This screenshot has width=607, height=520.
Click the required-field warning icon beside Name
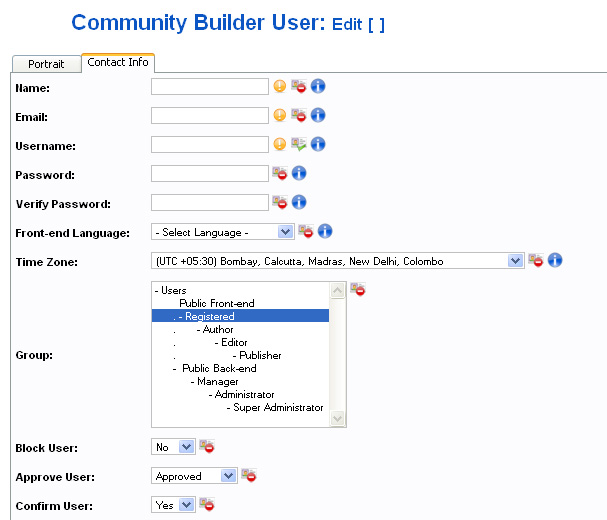279,86
